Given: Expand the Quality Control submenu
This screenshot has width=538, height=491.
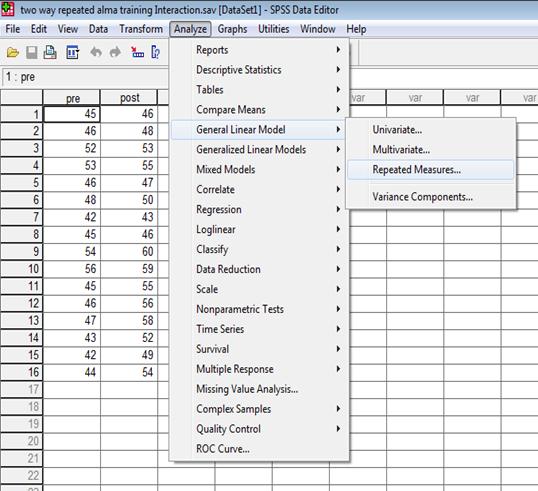Looking at the screenshot, I should tap(260, 429).
